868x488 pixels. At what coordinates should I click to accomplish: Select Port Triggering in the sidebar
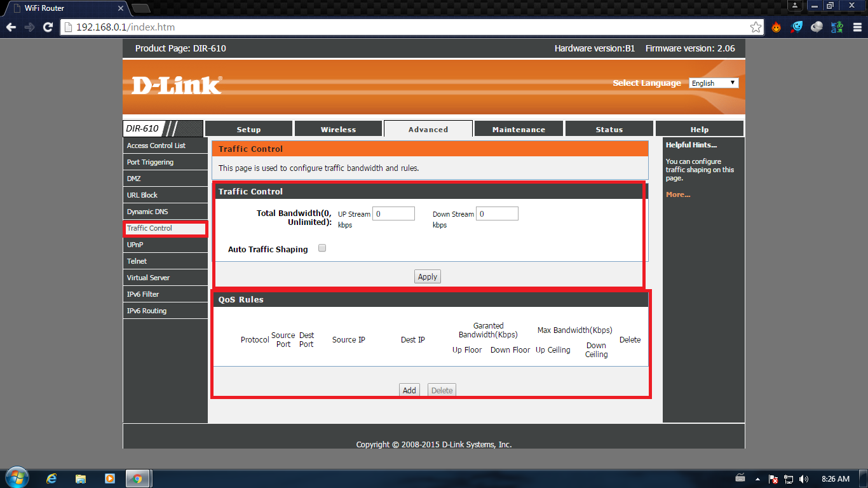(165, 162)
